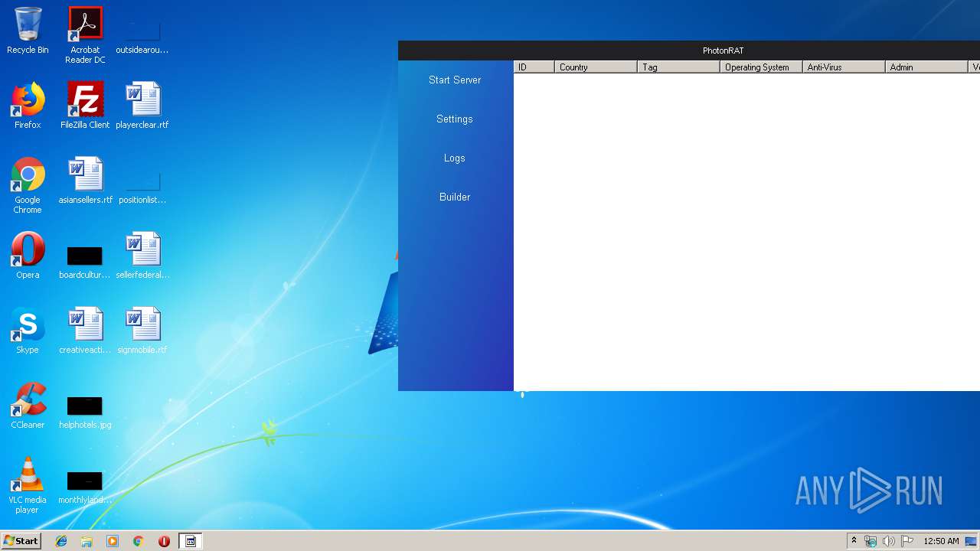980x551 pixels.
Task: Open the network tray icon
Action: click(x=871, y=541)
